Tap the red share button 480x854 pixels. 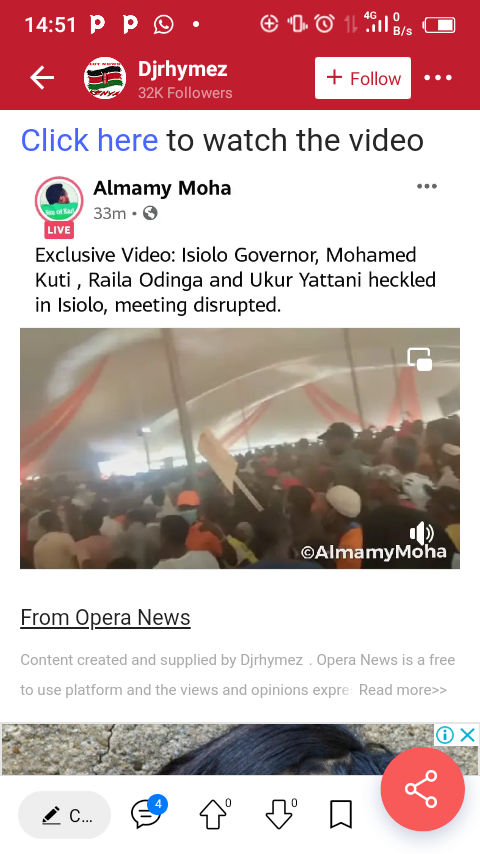(x=422, y=789)
